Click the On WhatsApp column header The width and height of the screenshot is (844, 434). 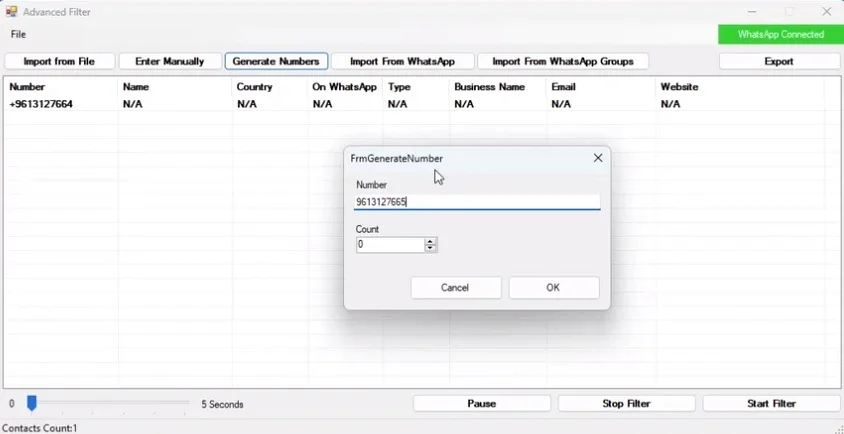coord(344,87)
